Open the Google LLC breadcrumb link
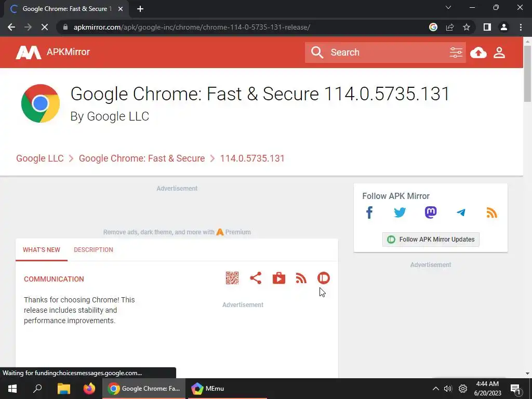 click(x=39, y=158)
